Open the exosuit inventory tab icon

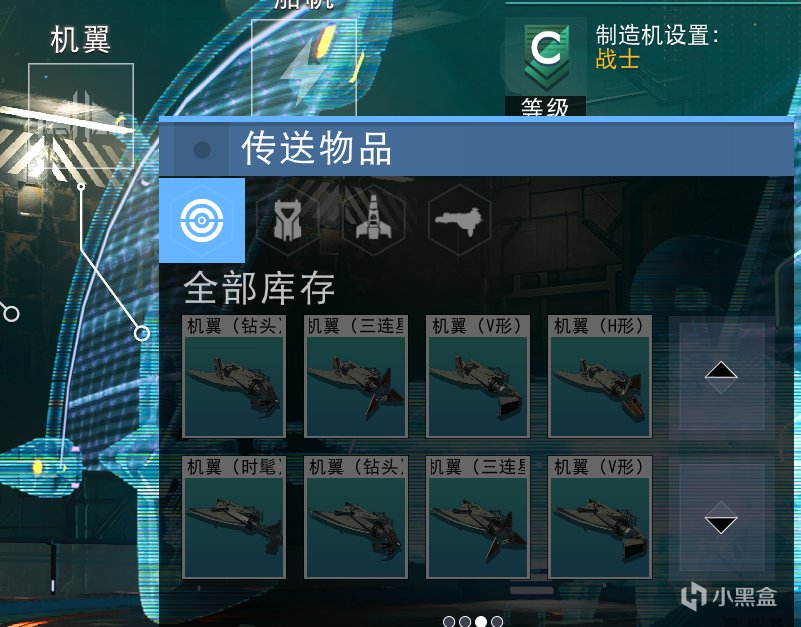click(288, 220)
